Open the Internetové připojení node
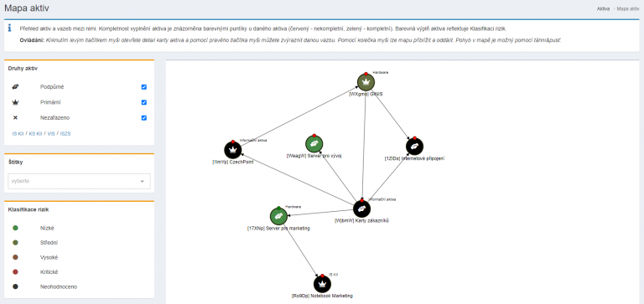The width and height of the screenshot is (644, 304). [x=414, y=146]
